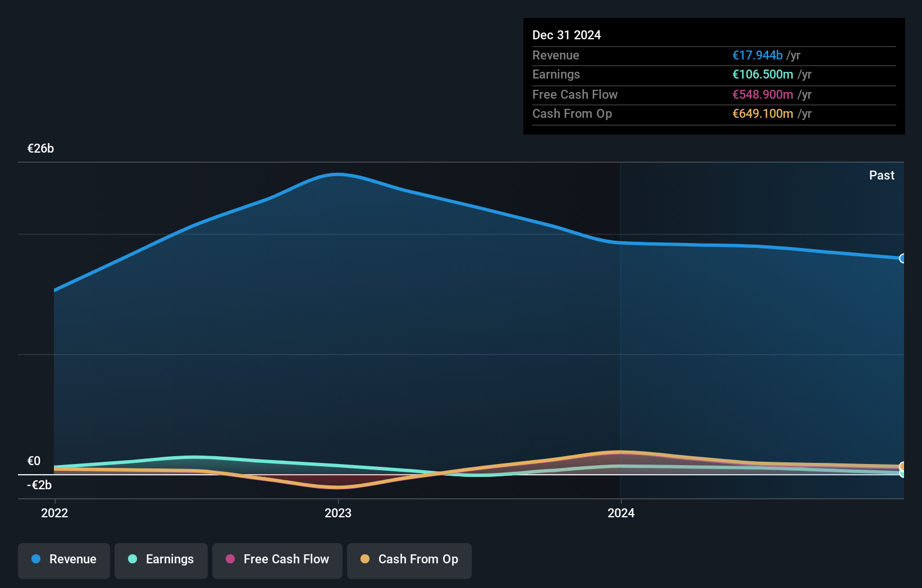Toggle the Cash From Op legend series
Screen dimensions: 922x588
coord(409,561)
